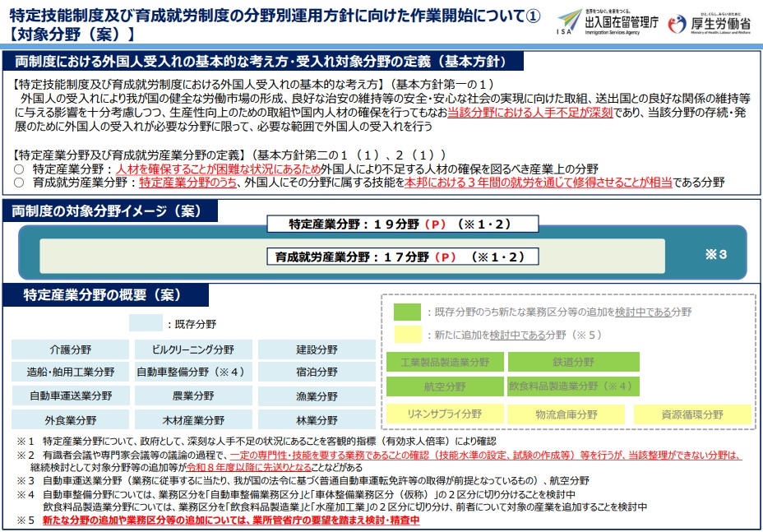
Task: Click the green legend swatch for 業務区分追加検討中
Action: click(x=406, y=312)
